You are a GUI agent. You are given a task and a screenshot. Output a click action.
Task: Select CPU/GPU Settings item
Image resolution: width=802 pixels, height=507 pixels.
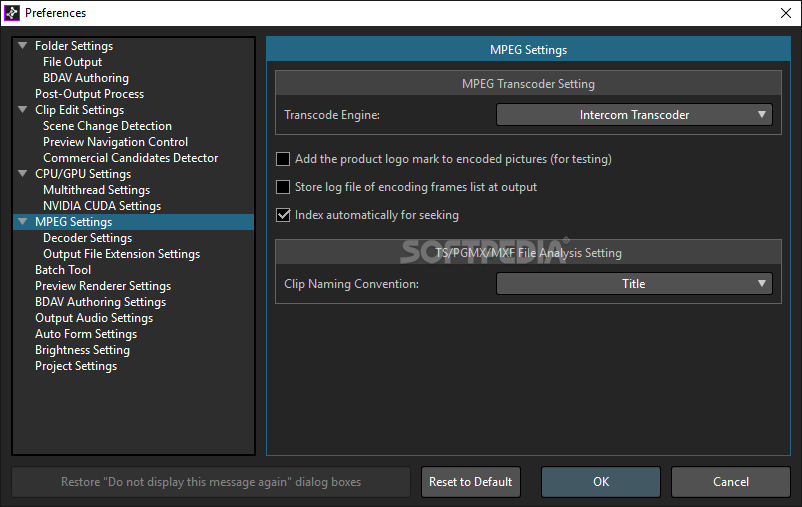pos(83,173)
